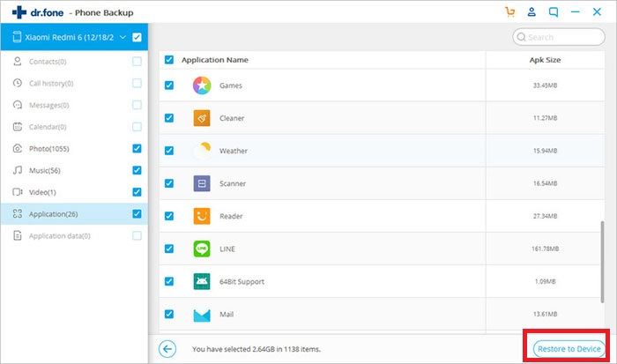Uncheck the Xiaomi Redmi 6 device checkbox
The height and width of the screenshot is (364, 617).
(137, 37)
